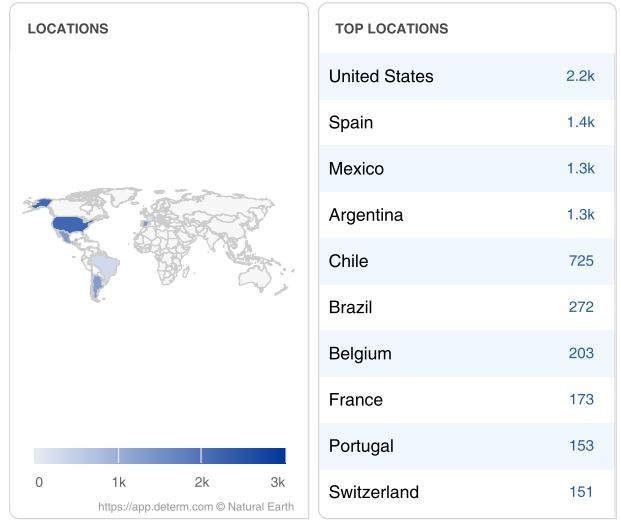Click Brazil on the world map
The image size is (621, 525).
pyautogui.click(x=105, y=266)
